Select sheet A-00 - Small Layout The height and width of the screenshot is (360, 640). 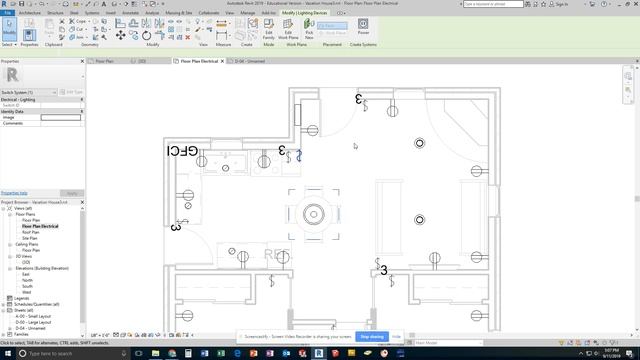point(33,316)
